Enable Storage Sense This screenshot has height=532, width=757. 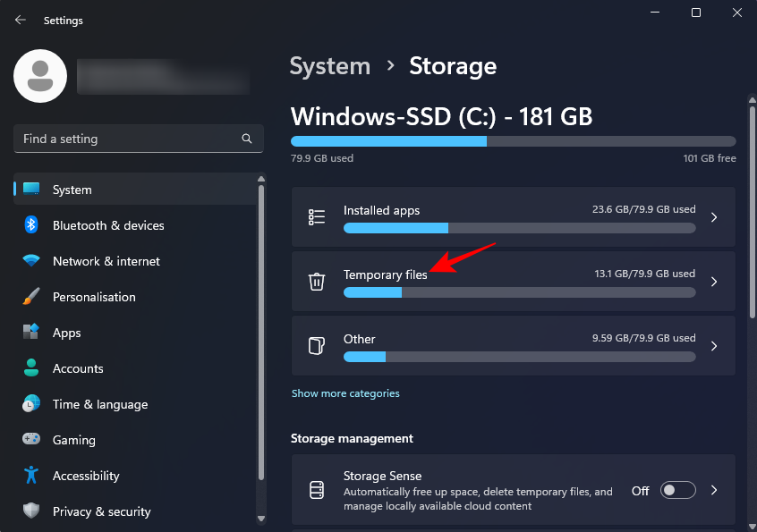(x=677, y=490)
